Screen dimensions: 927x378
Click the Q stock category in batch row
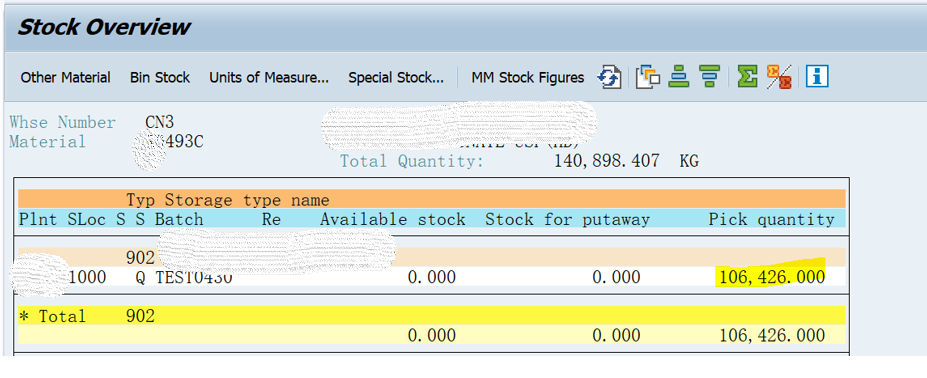pyautogui.click(x=140, y=277)
